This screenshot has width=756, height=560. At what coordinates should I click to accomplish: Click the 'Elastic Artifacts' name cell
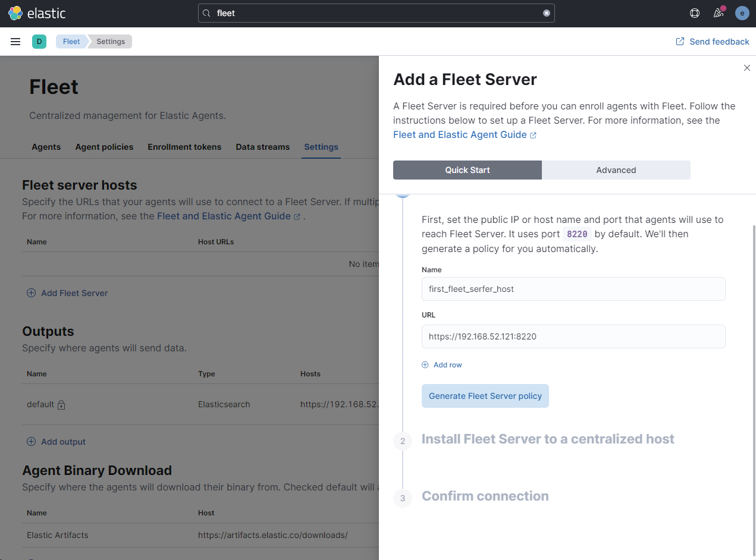pos(58,535)
